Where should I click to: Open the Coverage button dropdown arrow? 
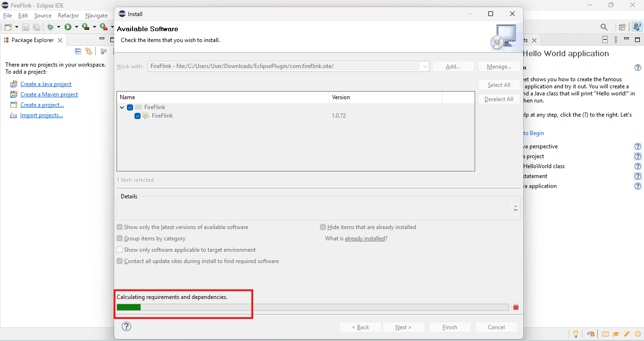[94, 27]
